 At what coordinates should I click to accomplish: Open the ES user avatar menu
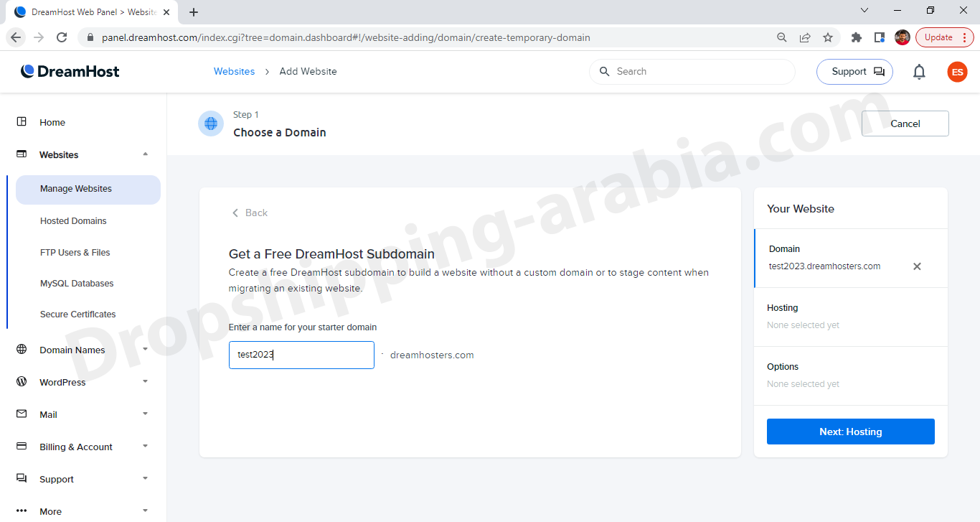[x=957, y=72]
